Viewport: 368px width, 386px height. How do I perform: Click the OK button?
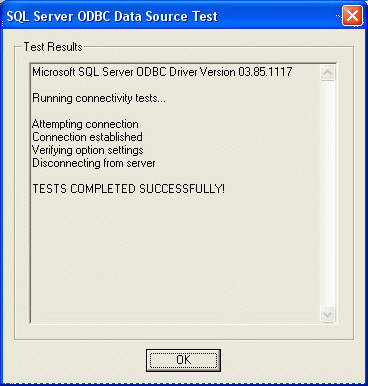pyautogui.click(x=183, y=360)
